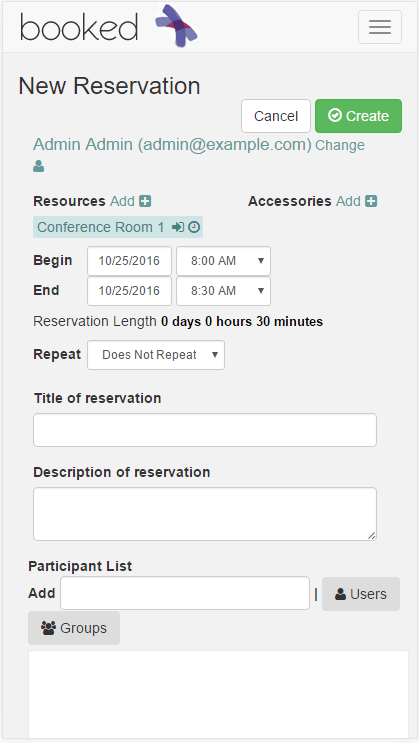Click the resize handle of the description box

372,535
